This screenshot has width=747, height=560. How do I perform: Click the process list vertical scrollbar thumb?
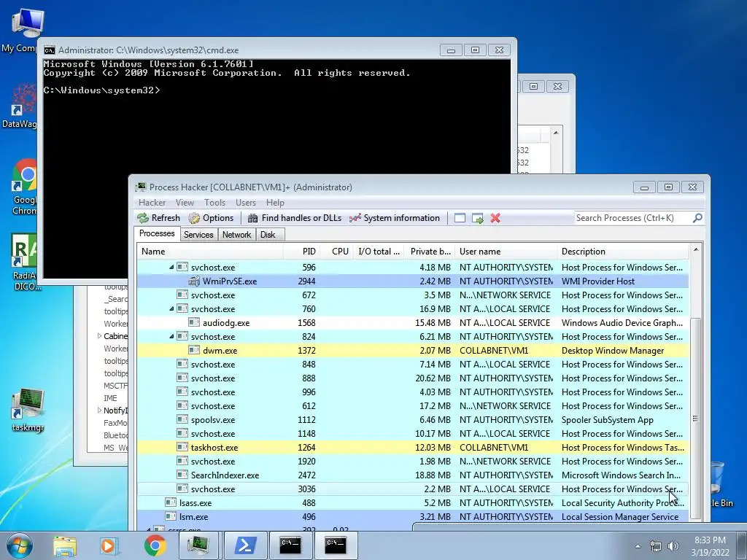(695, 418)
